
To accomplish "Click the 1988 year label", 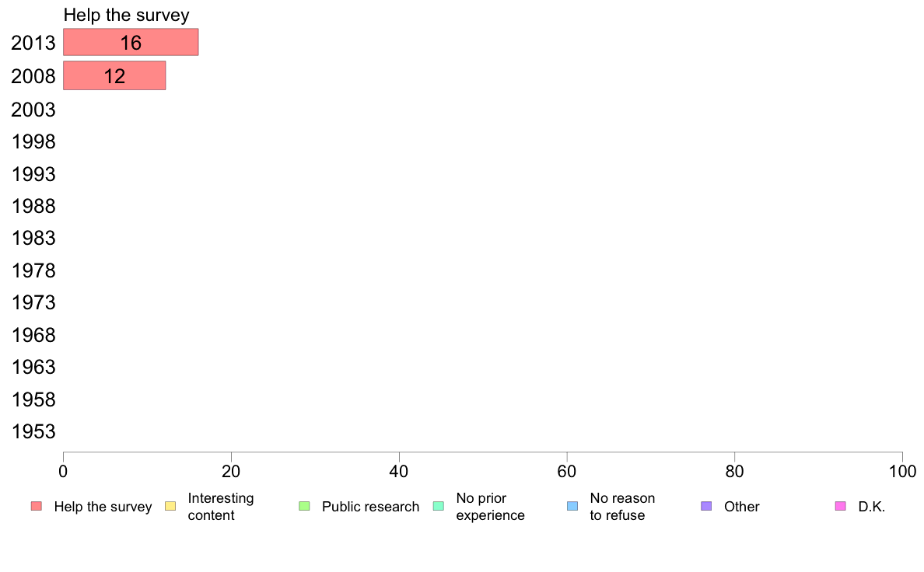I will (33, 206).
